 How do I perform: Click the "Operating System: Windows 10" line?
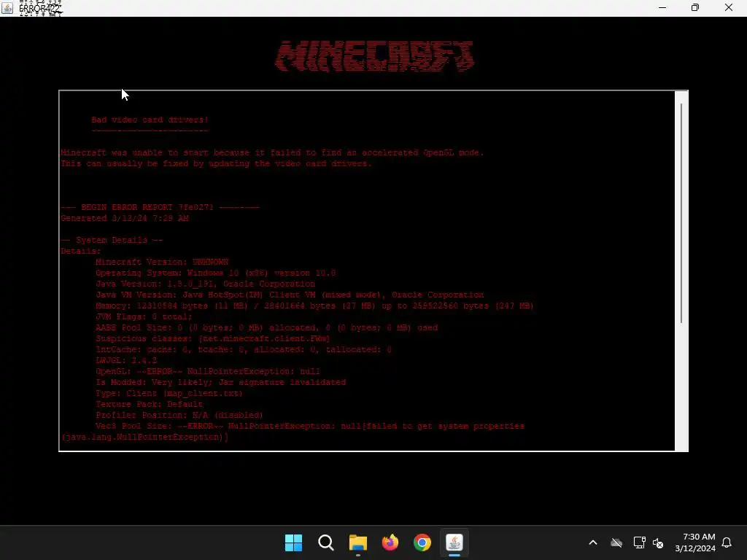[215, 273]
